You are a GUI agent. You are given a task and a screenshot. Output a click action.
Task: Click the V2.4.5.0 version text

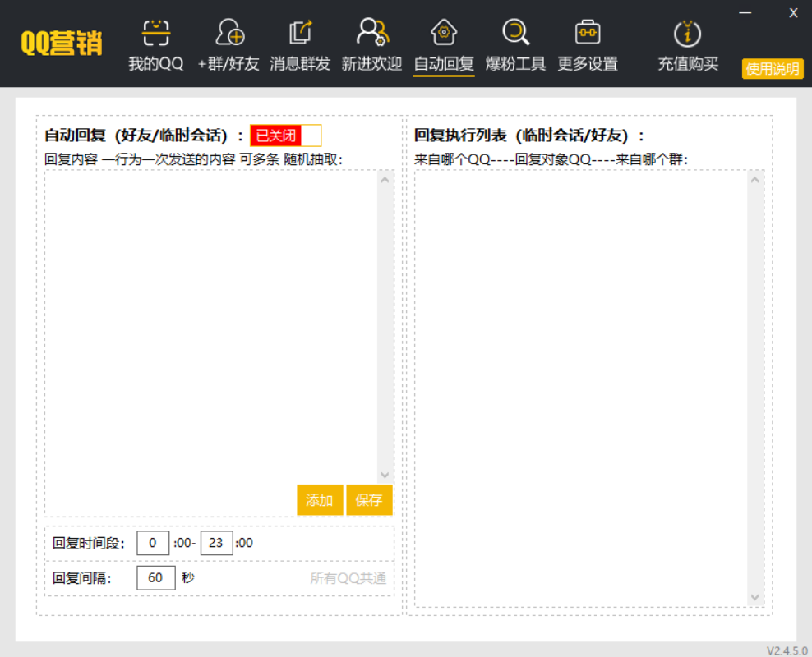[787, 650]
